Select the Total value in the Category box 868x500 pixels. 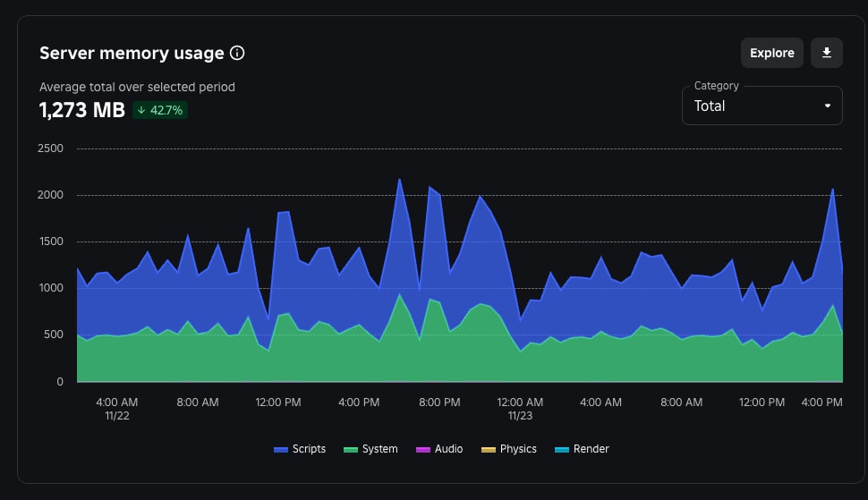(710, 106)
